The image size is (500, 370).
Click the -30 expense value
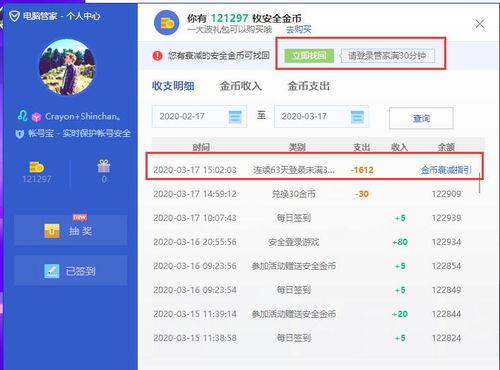click(x=362, y=194)
